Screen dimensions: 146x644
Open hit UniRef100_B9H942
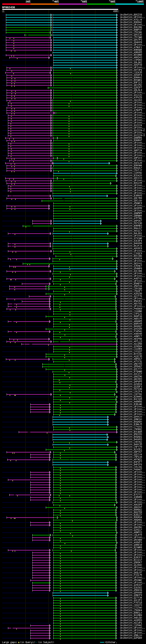click(131, 22)
